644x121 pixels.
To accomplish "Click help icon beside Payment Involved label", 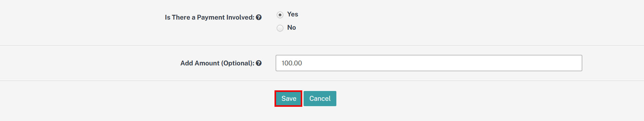I will point(259,17).
